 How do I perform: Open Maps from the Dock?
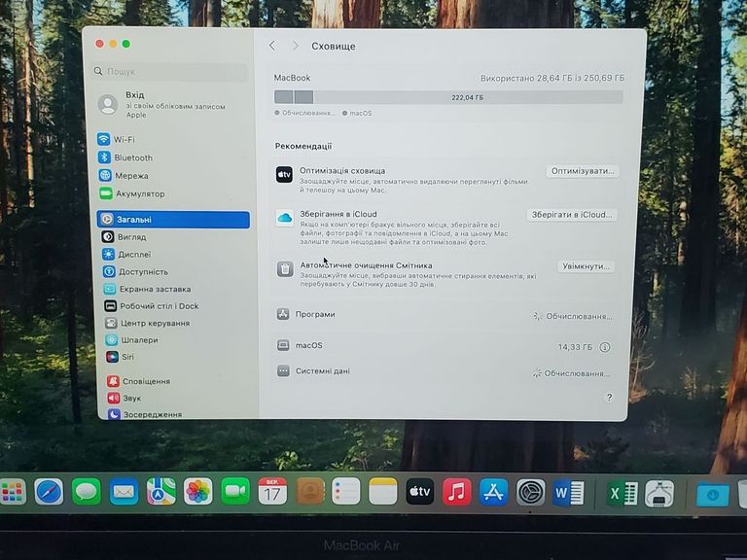160,491
